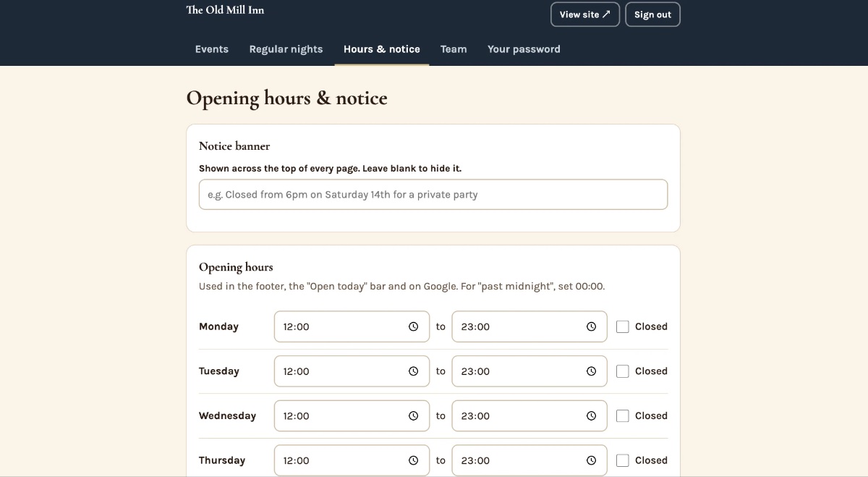This screenshot has width=868, height=477.
Task: Open time picker clock on Thursday closing time
Action: pyautogui.click(x=592, y=460)
